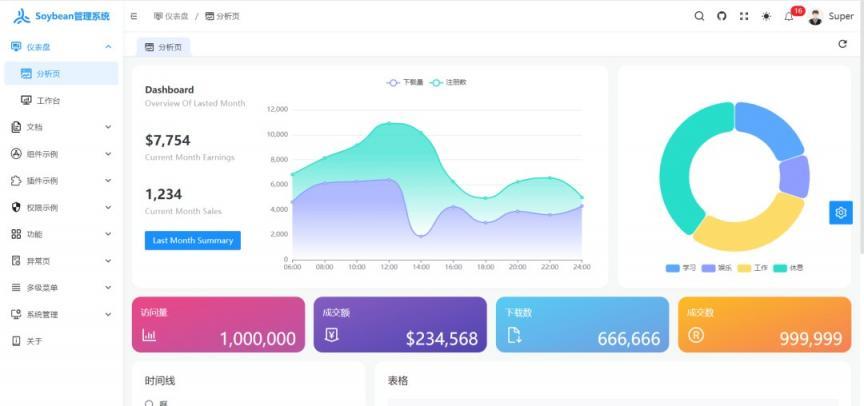Click the 系统管理 icon in sidebar
The width and height of the screenshot is (864, 406).
point(16,314)
